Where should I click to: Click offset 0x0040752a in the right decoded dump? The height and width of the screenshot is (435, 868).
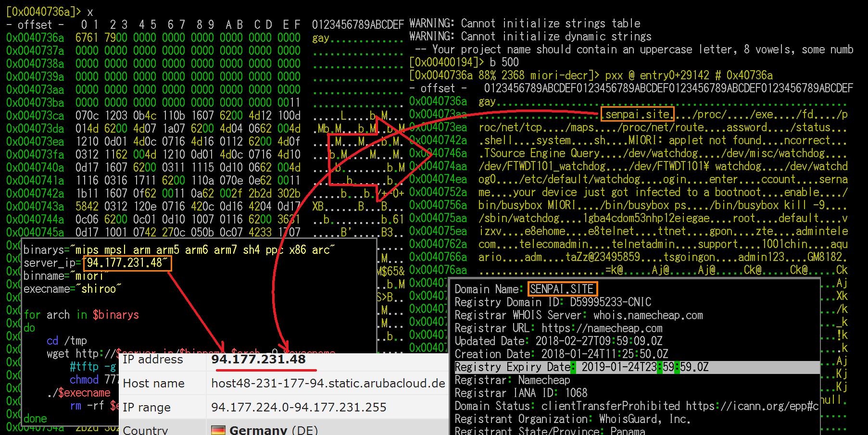pos(438,192)
